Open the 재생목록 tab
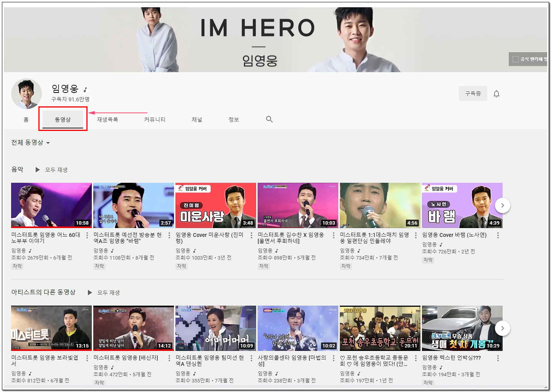Image resolution: width=551 pixels, height=392 pixels. (x=108, y=120)
